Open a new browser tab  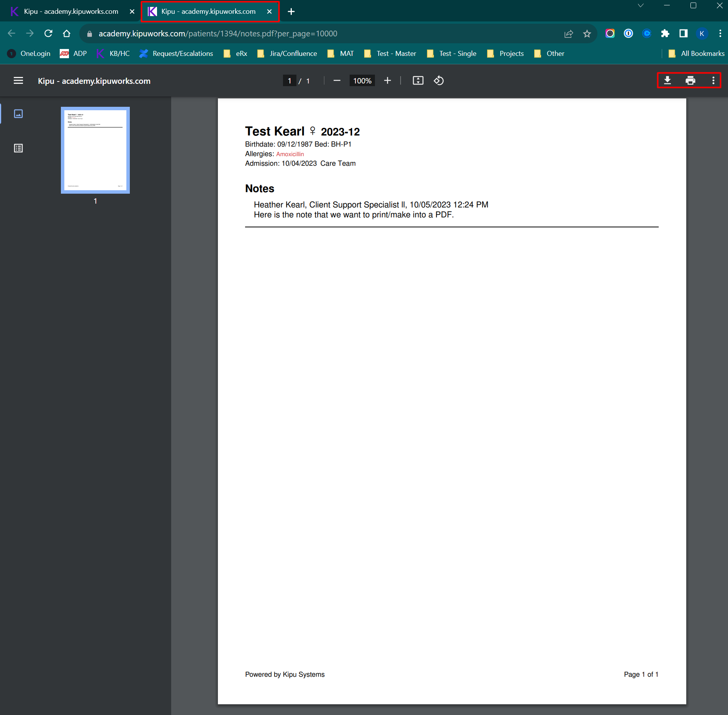point(291,11)
